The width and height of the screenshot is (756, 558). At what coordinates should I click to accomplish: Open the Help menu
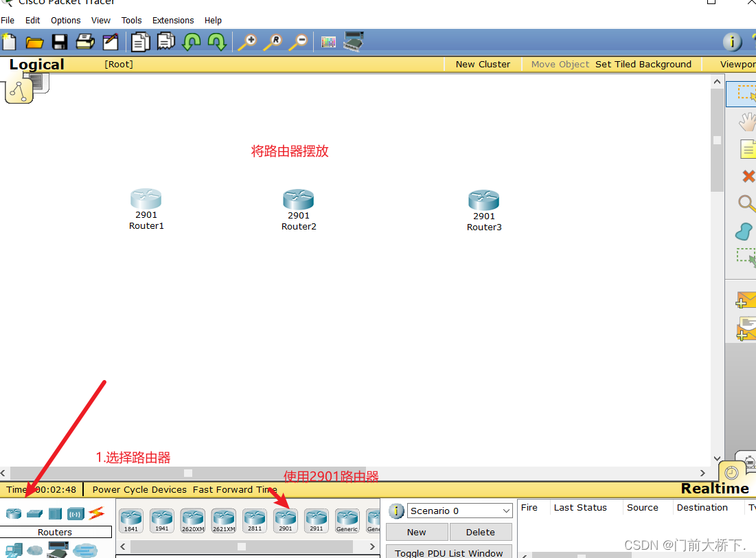[x=213, y=21]
